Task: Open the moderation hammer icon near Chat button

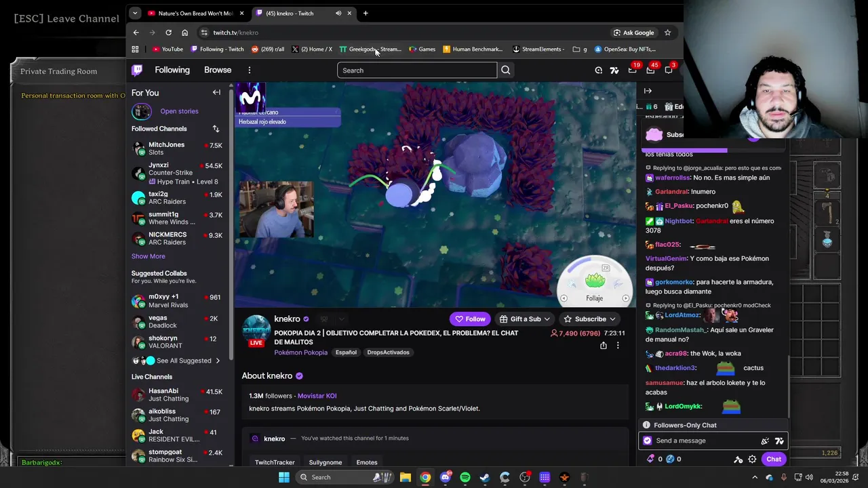Action: [x=738, y=459]
